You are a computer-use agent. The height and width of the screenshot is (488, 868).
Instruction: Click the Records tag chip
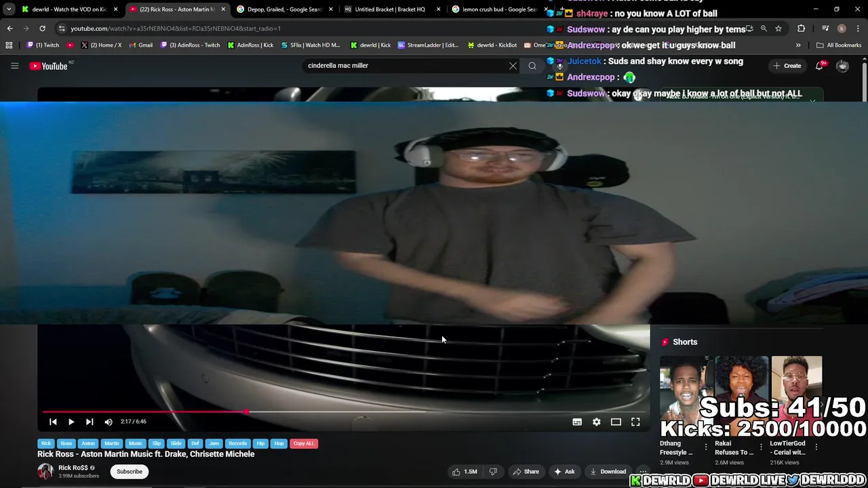(237, 443)
